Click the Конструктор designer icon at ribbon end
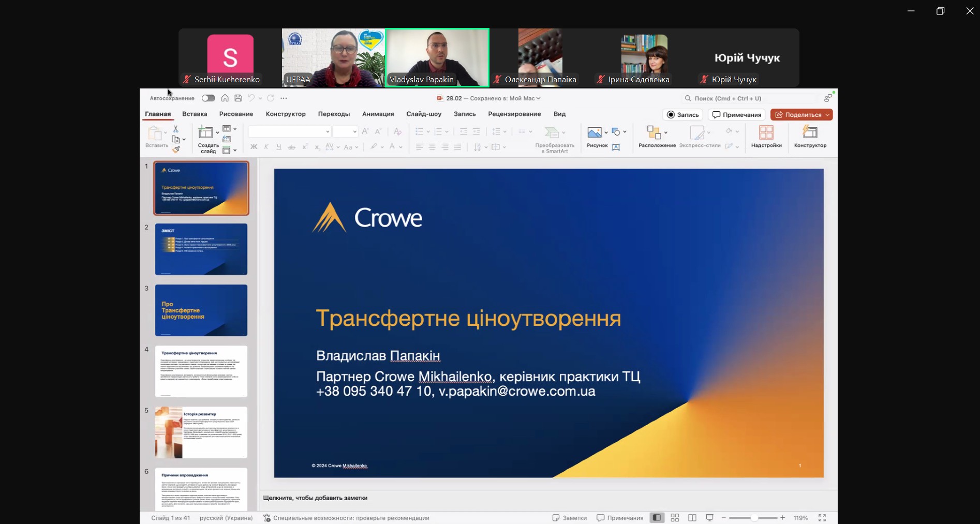Image resolution: width=980 pixels, height=524 pixels. [x=810, y=132]
